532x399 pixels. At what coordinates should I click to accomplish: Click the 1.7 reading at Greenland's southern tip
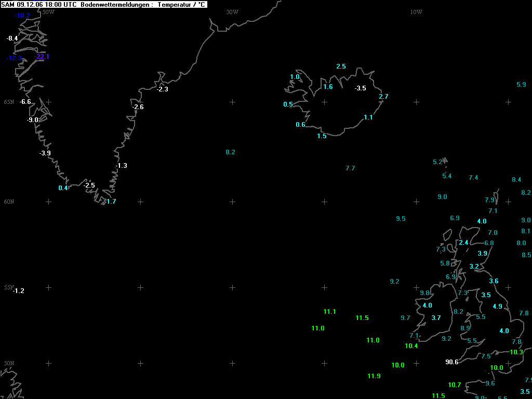click(111, 202)
